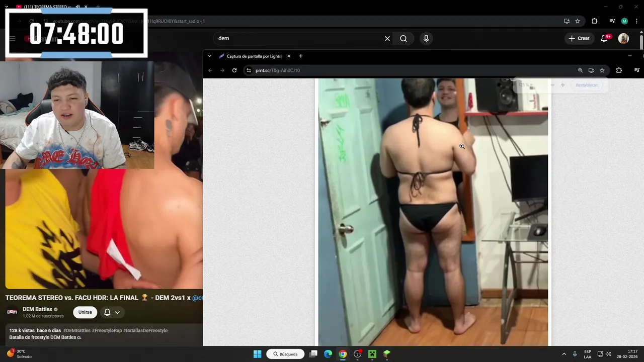Screen dimensions: 644x362
Task: Go forward in the prnt.sc window
Action: point(222,70)
